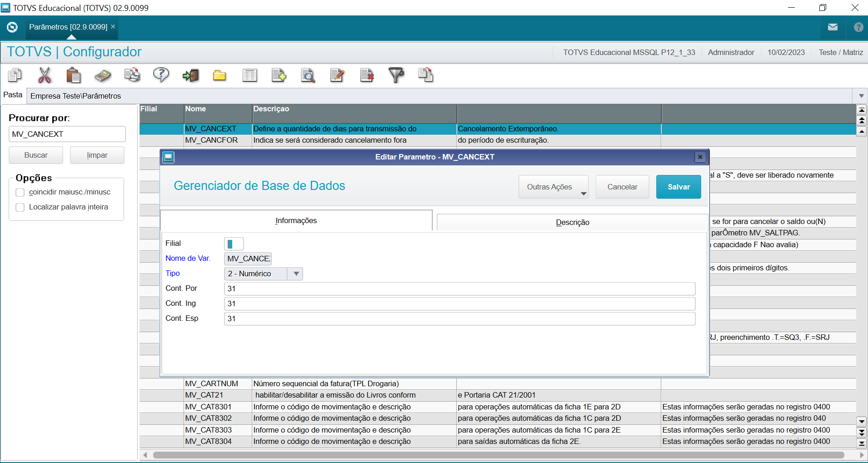The height and width of the screenshot is (463, 868).
Task: Select the Copy icon in the toolbar
Action: [15, 75]
